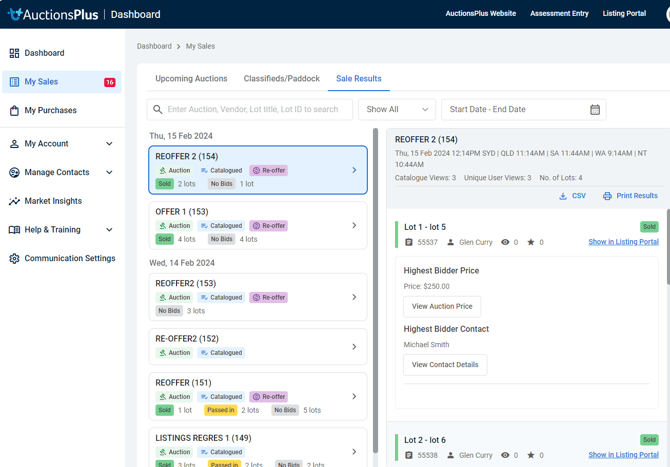Click View Auction Price button

coord(442,306)
